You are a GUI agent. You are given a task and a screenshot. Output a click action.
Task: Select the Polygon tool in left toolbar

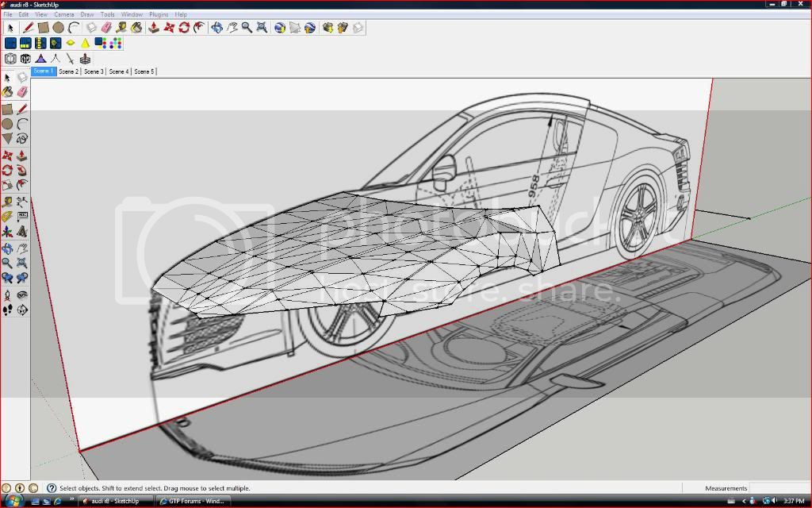click(7, 139)
